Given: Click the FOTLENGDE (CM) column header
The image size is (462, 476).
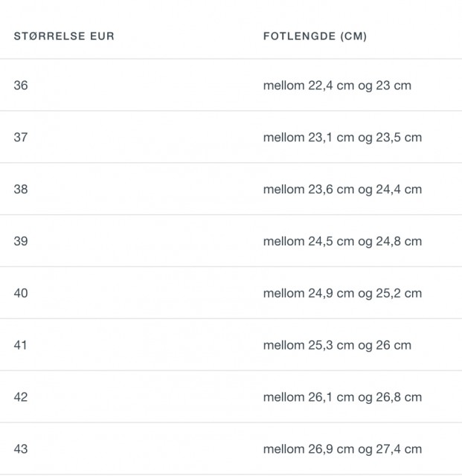Looking at the screenshot, I should 315,36.
